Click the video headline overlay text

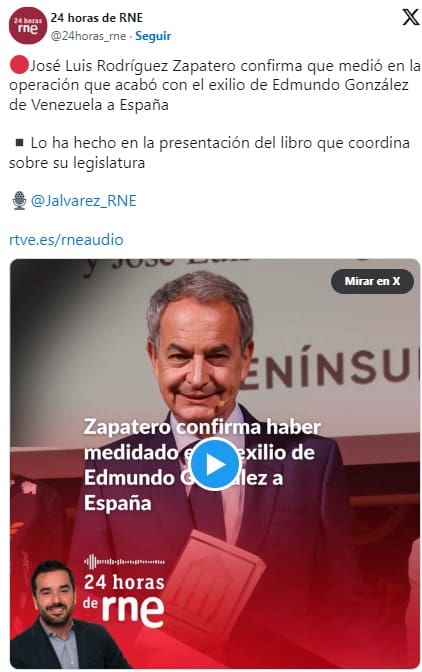pyautogui.click(x=202, y=465)
